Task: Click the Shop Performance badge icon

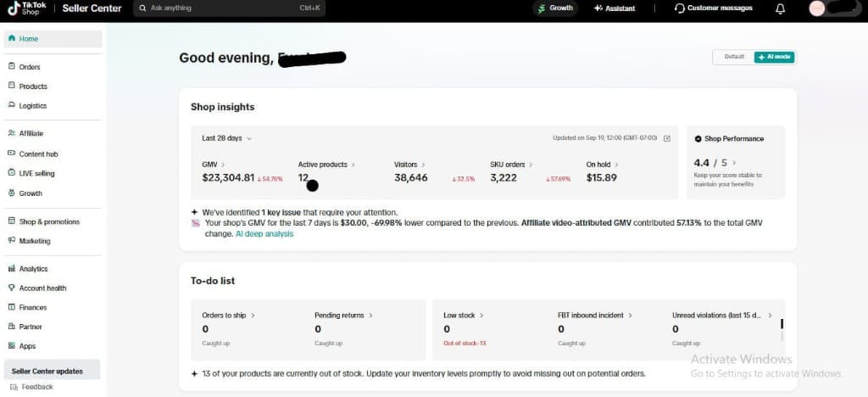Action: (698, 139)
